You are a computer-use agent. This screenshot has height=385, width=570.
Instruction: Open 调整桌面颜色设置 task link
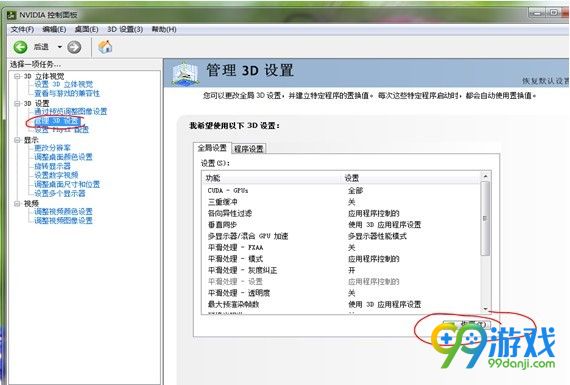[63, 157]
